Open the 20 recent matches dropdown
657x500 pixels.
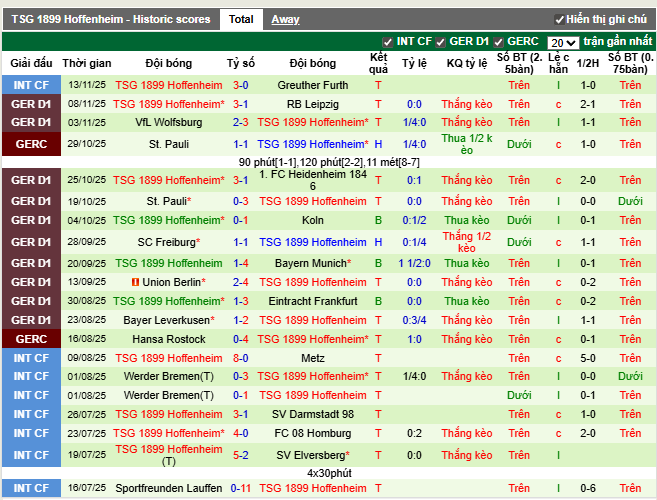coord(563,42)
